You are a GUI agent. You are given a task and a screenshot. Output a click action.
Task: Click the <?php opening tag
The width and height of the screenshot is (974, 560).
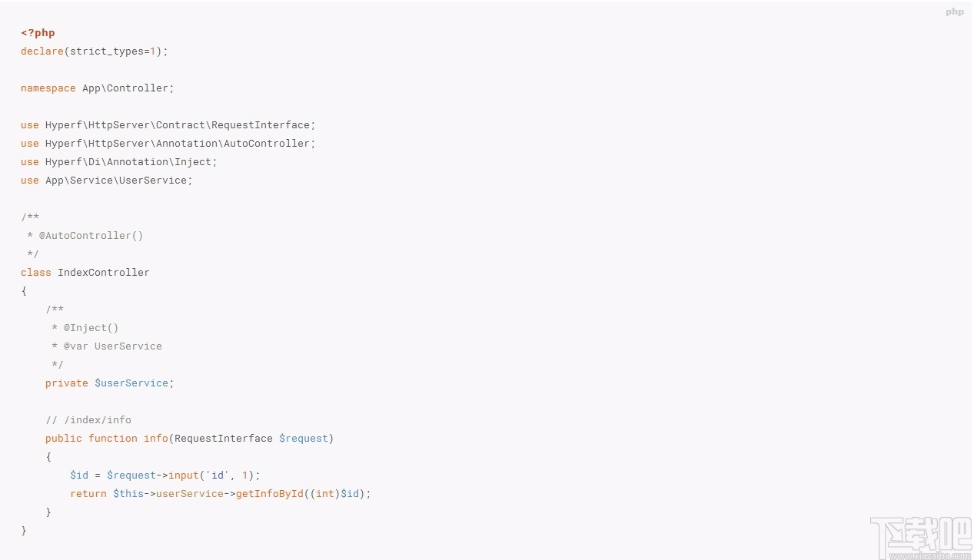tap(38, 33)
